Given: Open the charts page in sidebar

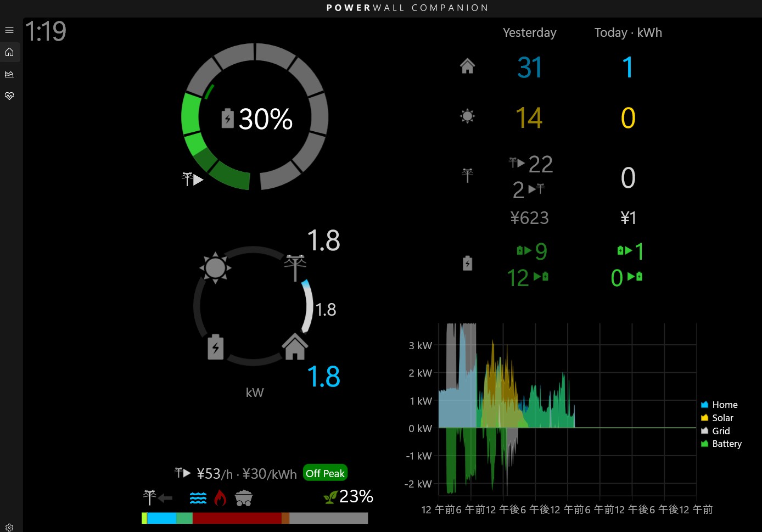Looking at the screenshot, I should click(9, 74).
